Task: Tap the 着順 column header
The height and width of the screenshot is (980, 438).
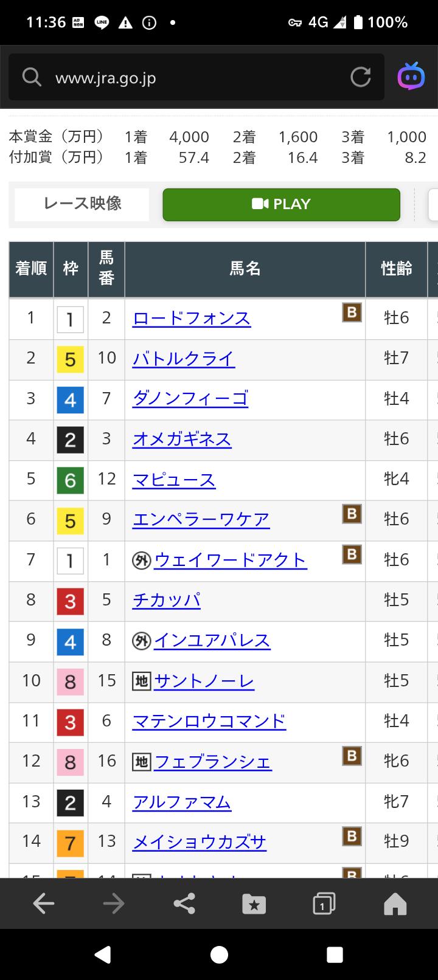Action: 31,269
